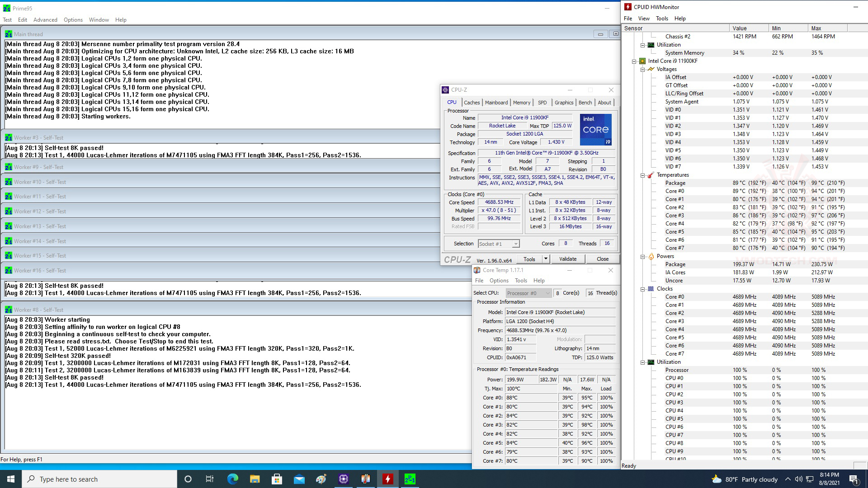
Task: Click the Prime95 taskbar icon
Action: pyautogui.click(x=410, y=479)
